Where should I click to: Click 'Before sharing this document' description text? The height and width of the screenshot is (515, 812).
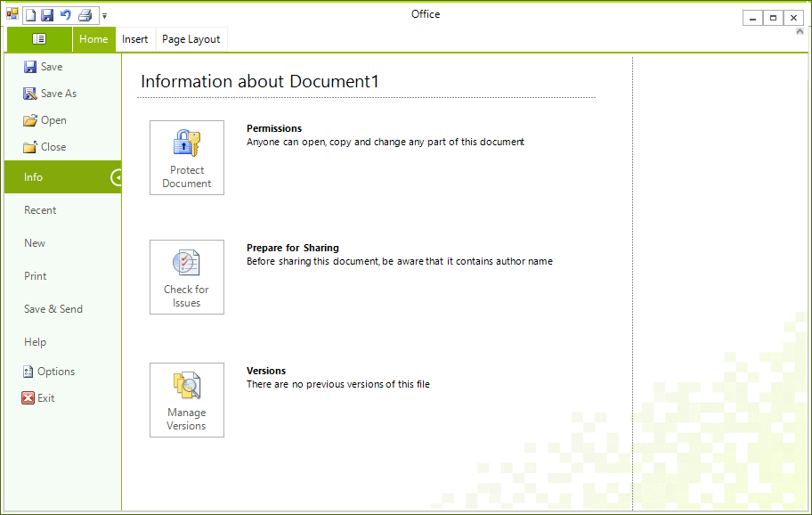click(400, 262)
